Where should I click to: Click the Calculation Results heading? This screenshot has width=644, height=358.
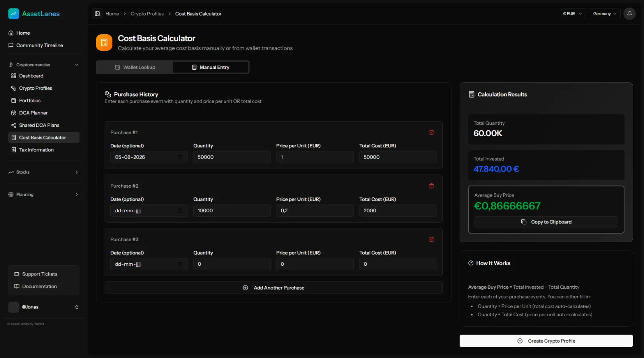tap(502, 95)
